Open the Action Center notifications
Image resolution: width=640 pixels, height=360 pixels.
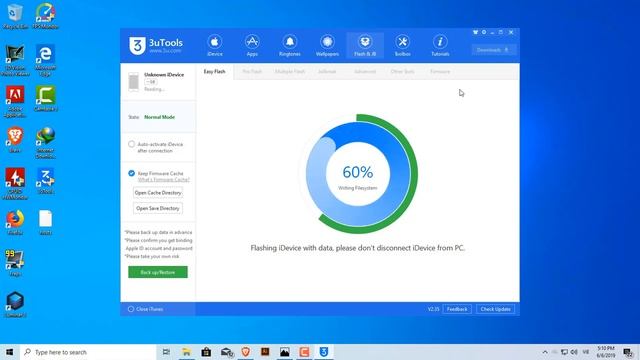[x=629, y=352]
